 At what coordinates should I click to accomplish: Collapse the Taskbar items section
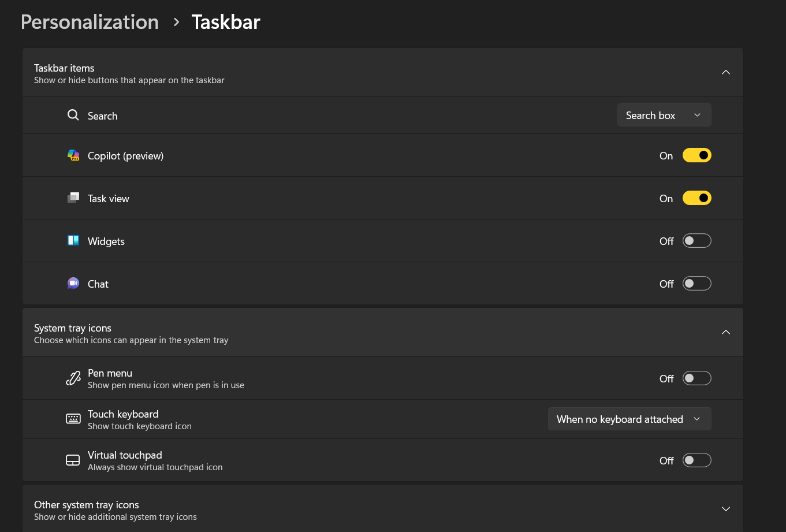point(726,72)
